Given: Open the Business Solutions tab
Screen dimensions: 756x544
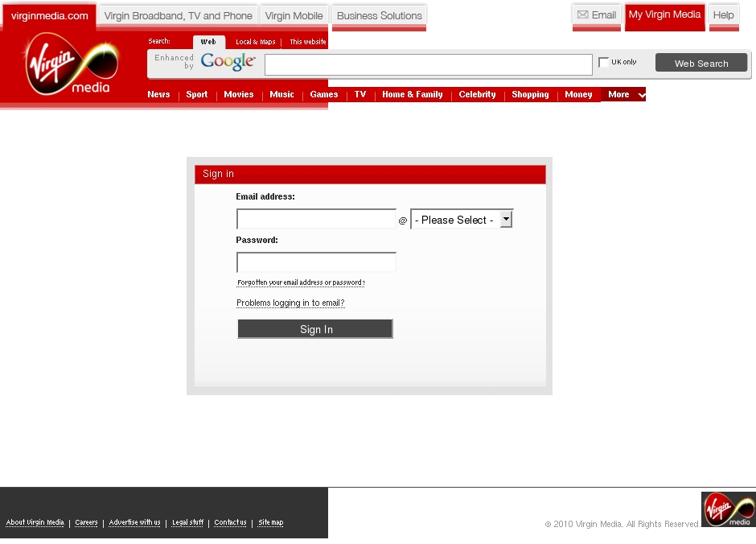Looking at the screenshot, I should 380,16.
